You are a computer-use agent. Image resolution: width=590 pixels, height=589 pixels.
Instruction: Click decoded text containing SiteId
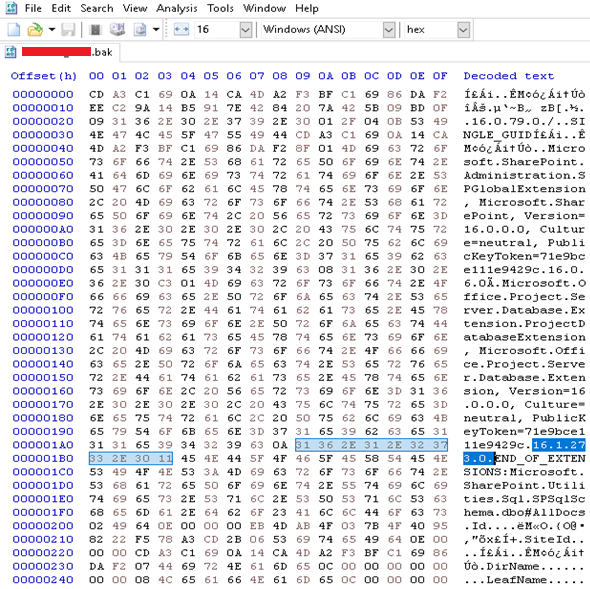524,539
